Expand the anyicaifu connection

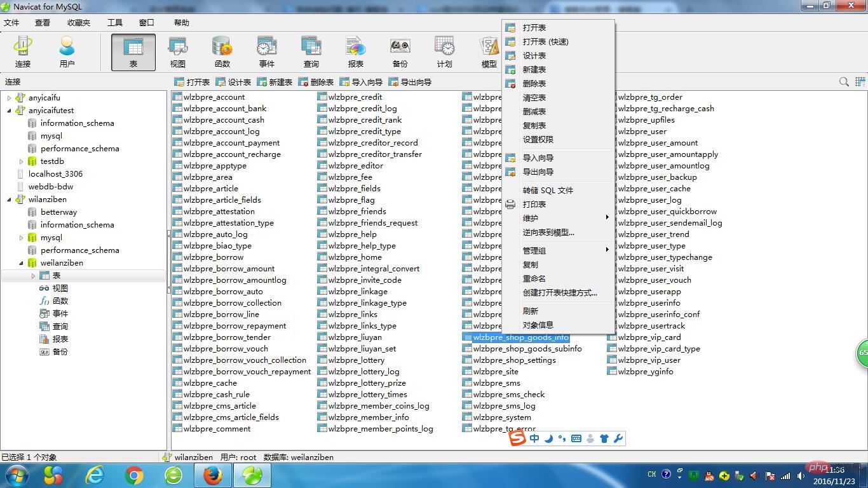[9, 98]
